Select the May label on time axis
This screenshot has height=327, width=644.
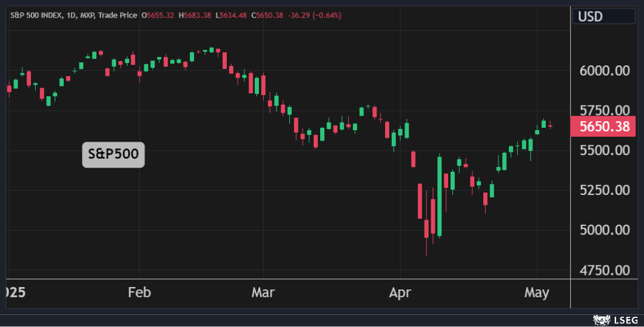[x=537, y=293]
